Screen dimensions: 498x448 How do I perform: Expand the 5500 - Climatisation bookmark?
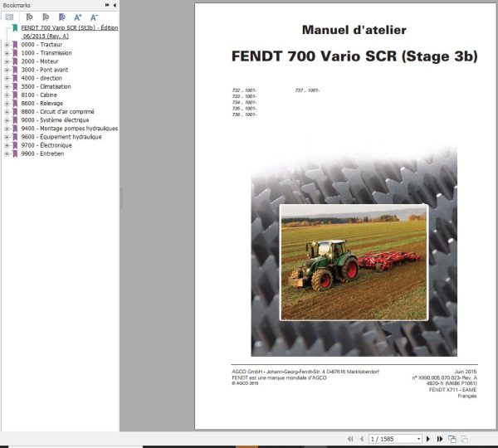7,86
